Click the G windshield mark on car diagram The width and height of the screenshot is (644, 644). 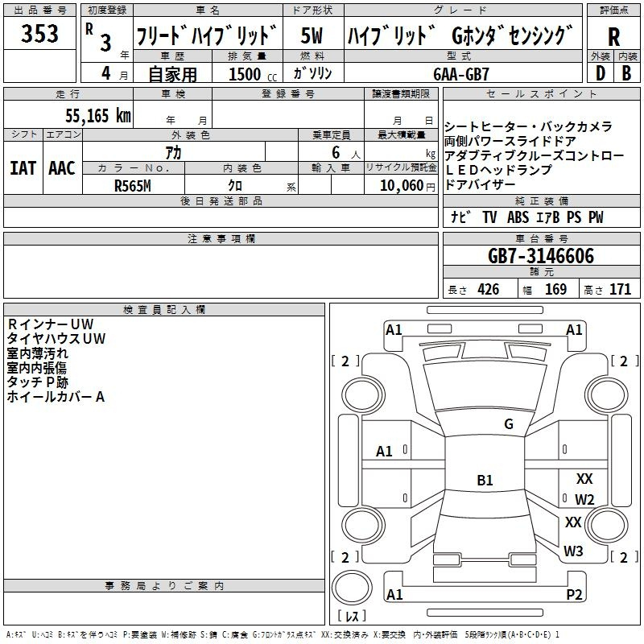[x=508, y=423]
